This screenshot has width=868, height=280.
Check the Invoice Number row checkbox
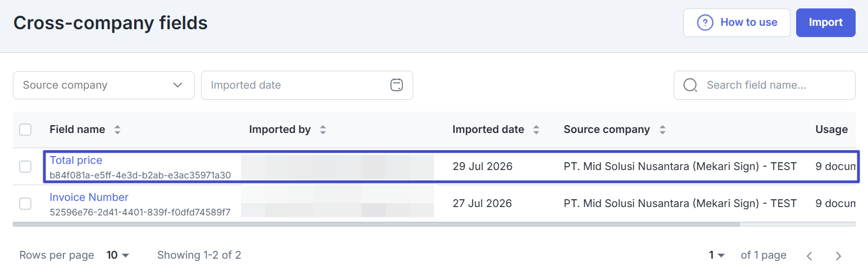pos(25,204)
